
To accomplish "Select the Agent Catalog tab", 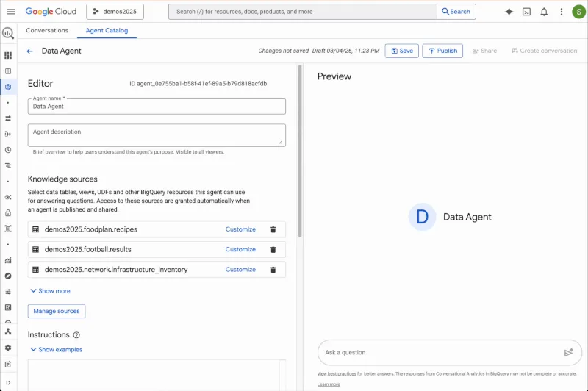I will point(107,30).
